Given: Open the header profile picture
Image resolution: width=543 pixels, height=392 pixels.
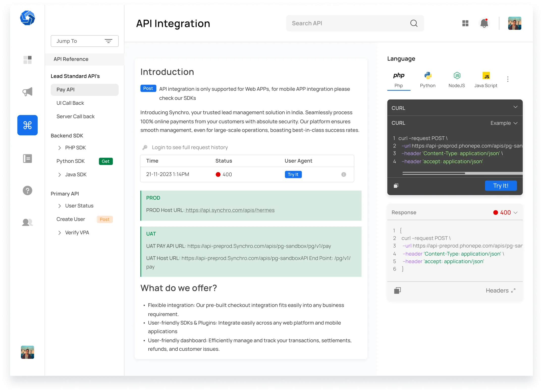Looking at the screenshot, I should click(515, 23).
